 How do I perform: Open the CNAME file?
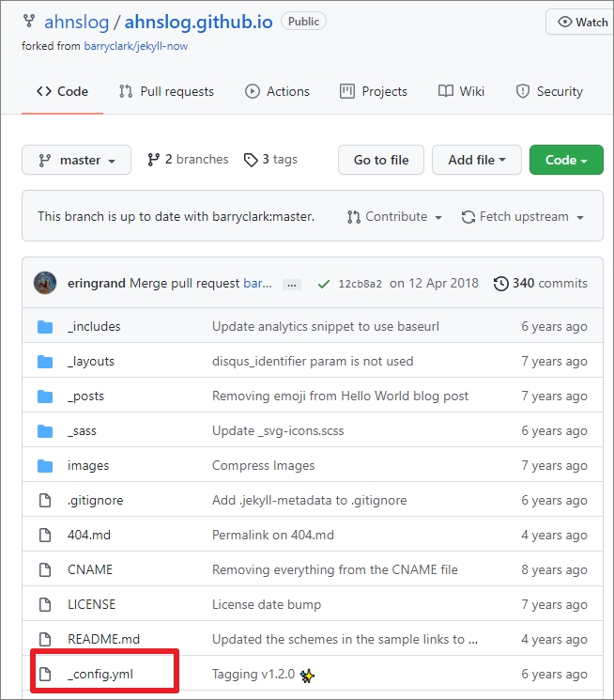[90, 569]
